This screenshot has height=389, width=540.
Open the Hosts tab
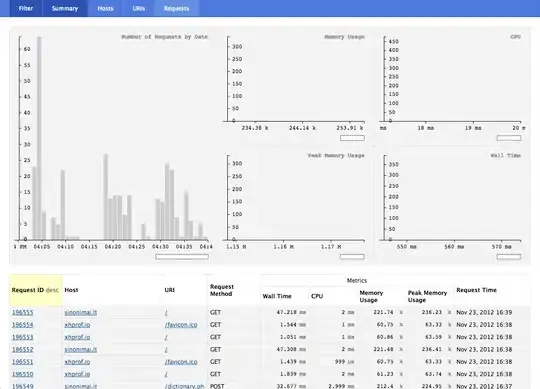(105, 8)
